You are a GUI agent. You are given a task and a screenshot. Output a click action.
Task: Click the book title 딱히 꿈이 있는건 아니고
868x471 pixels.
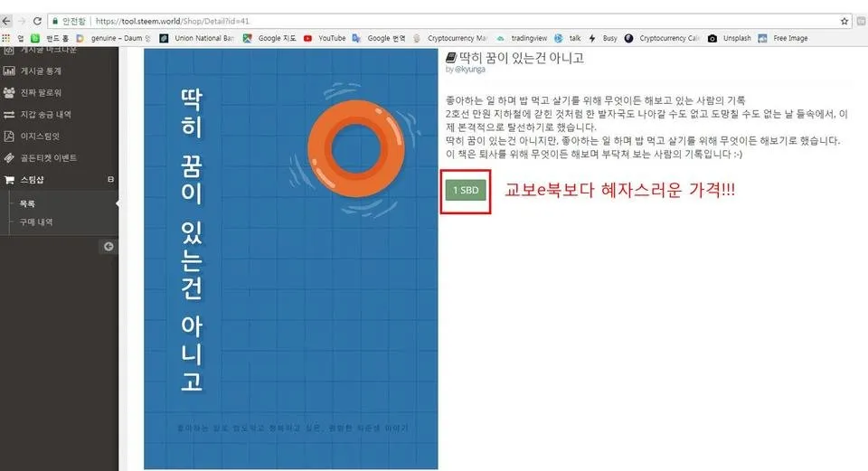tap(522, 58)
